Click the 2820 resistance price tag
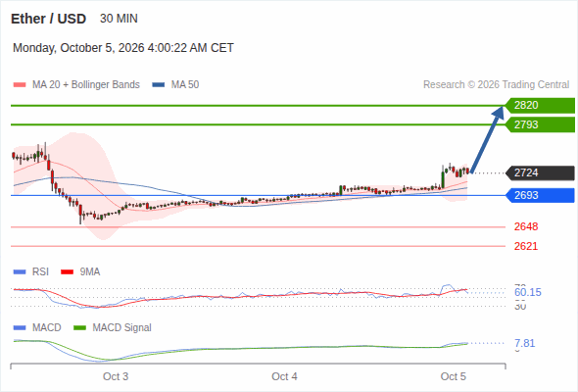Screen dimensions: 578x392 [x=540, y=106]
